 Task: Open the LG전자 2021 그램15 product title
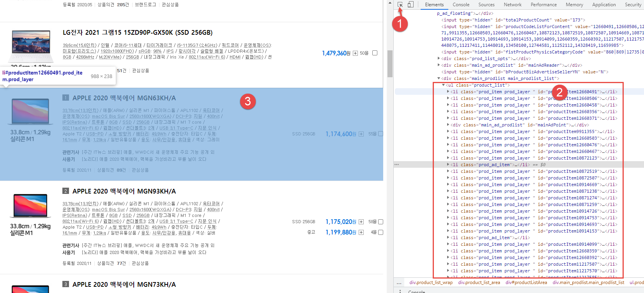point(138,33)
